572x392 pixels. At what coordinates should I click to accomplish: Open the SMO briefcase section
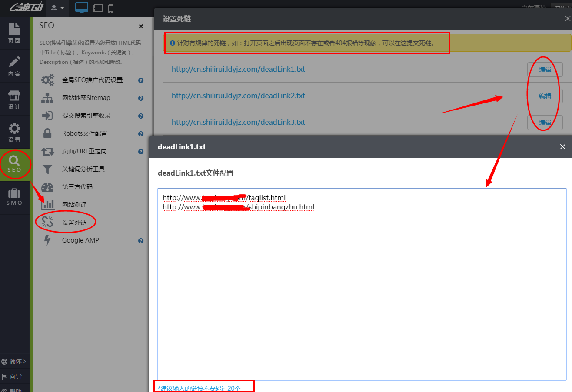click(x=14, y=197)
